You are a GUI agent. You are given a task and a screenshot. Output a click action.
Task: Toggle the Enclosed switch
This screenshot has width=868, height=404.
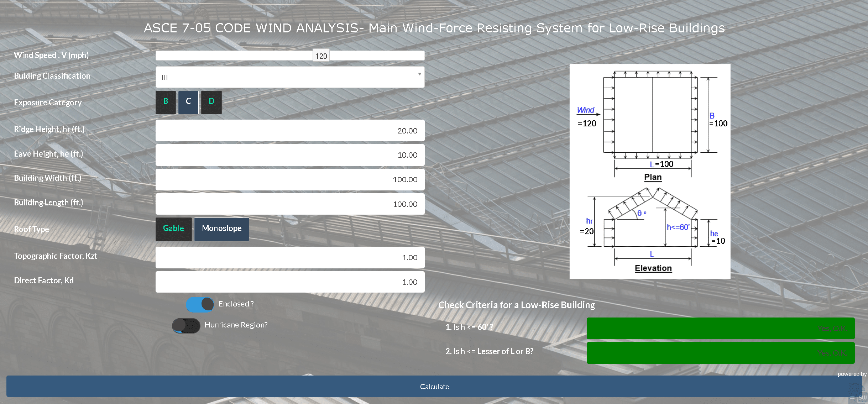tap(200, 304)
